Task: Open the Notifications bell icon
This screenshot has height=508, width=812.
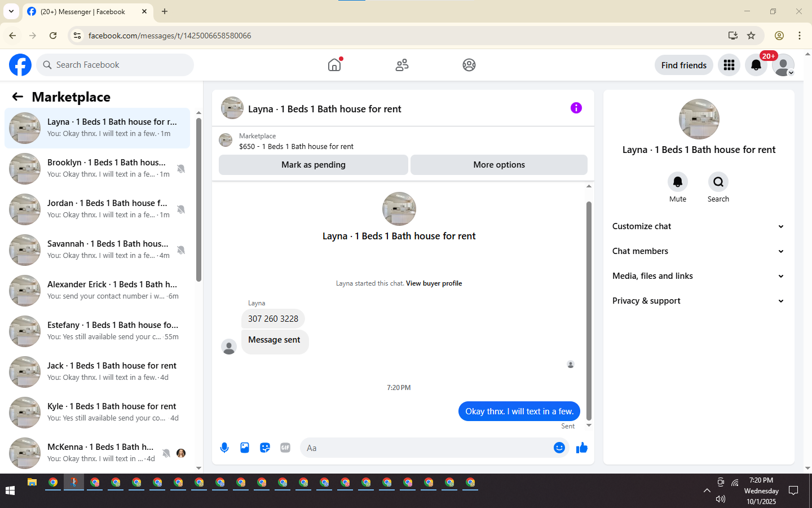Action: [756, 65]
